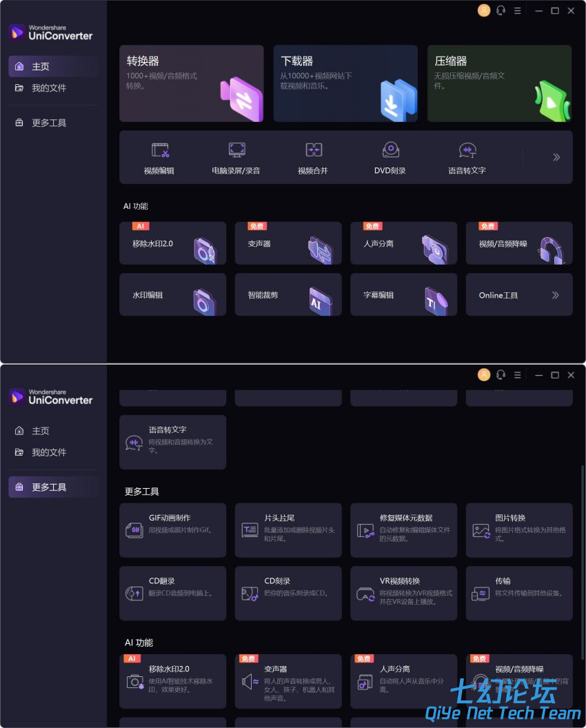Open the 转换器 converter card
The image size is (586, 728).
coord(191,83)
